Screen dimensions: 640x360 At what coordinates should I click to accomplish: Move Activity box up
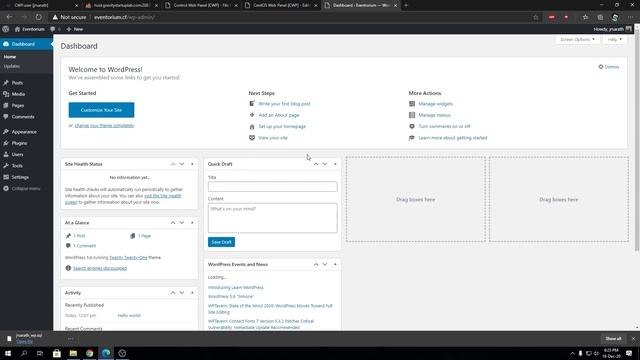(x=173, y=293)
